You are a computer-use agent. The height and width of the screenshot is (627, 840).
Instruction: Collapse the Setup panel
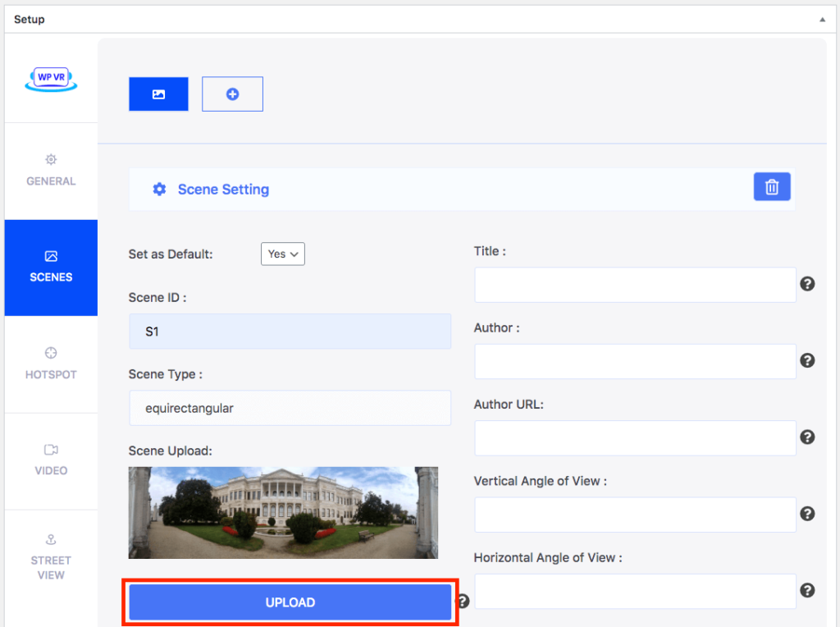pos(822,20)
